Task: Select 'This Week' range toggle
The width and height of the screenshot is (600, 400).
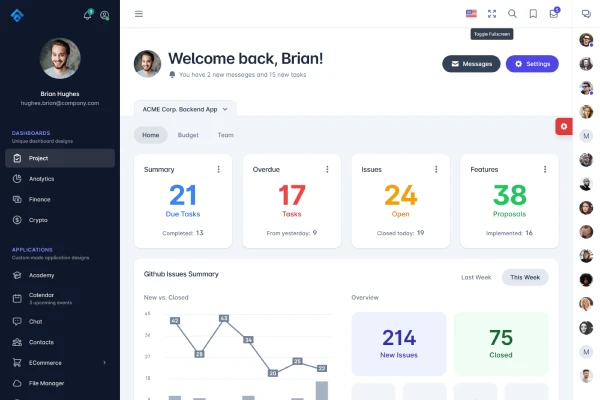Action: click(x=525, y=277)
